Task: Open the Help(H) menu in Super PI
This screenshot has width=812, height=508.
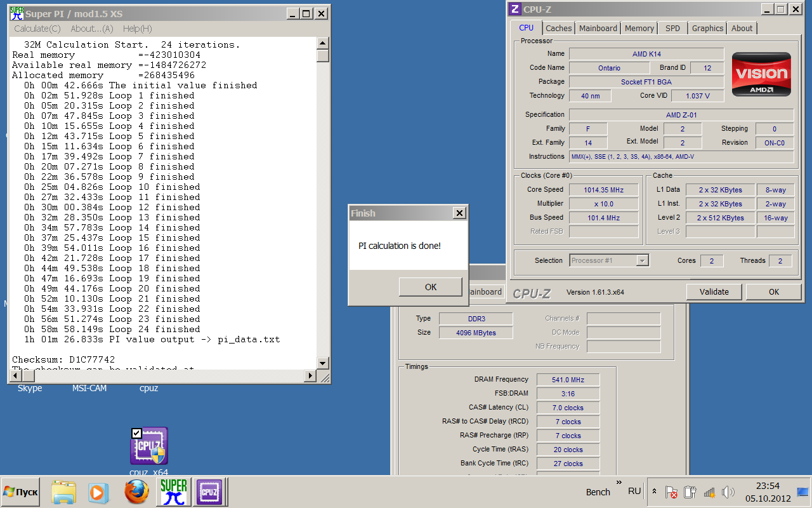Action: (x=138, y=29)
